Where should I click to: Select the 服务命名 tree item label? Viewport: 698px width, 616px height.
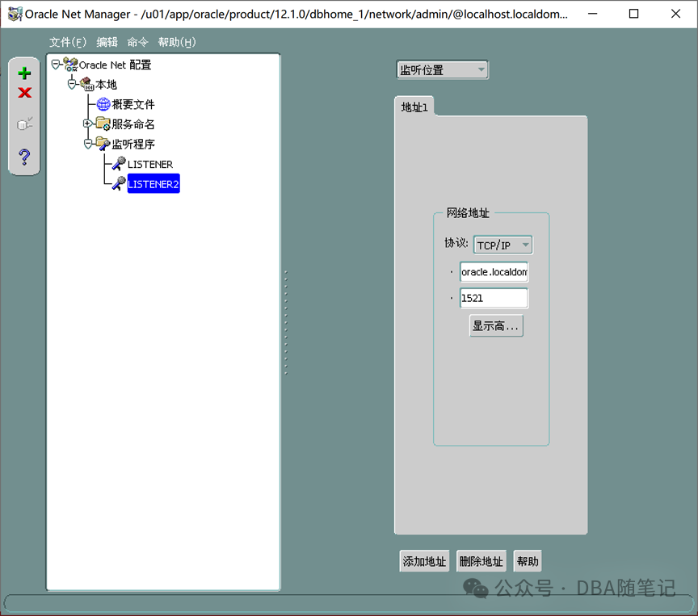tap(133, 124)
